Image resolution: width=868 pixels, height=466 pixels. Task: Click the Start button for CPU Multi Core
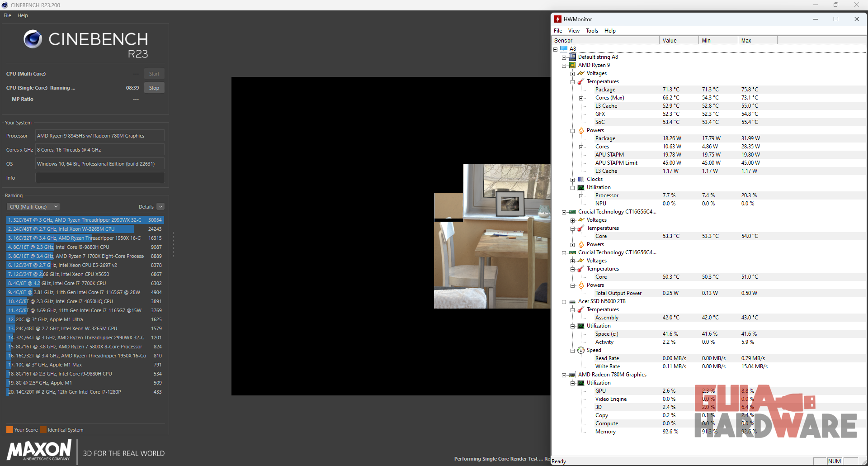(154, 74)
